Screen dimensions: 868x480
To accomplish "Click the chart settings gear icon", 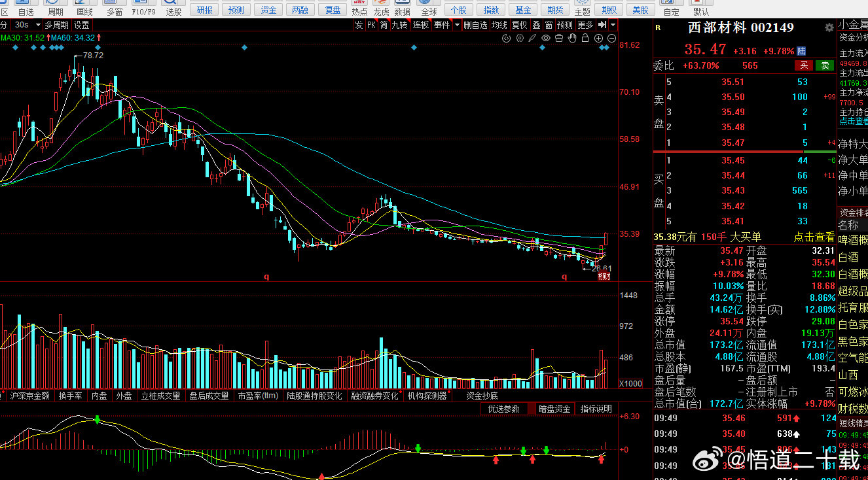I will [x=520, y=38].
